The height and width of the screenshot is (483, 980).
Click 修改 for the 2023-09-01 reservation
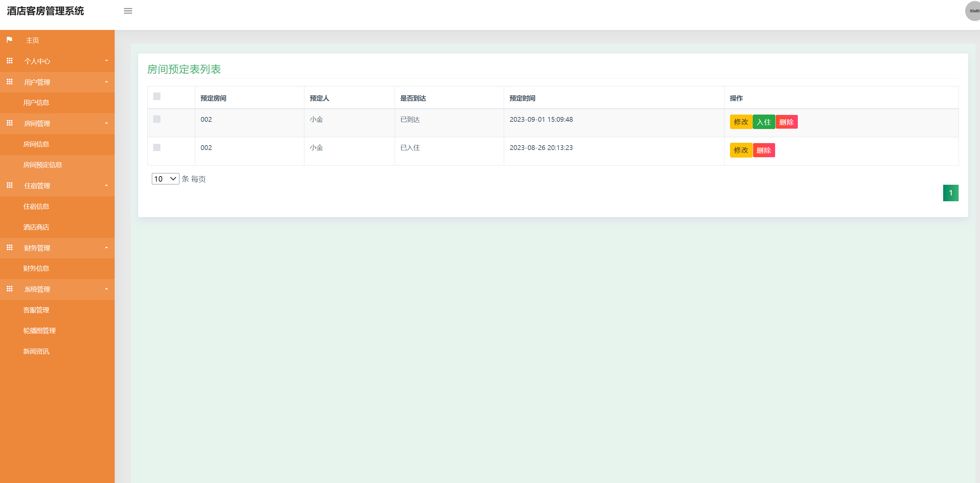click(x=741, y=122)
